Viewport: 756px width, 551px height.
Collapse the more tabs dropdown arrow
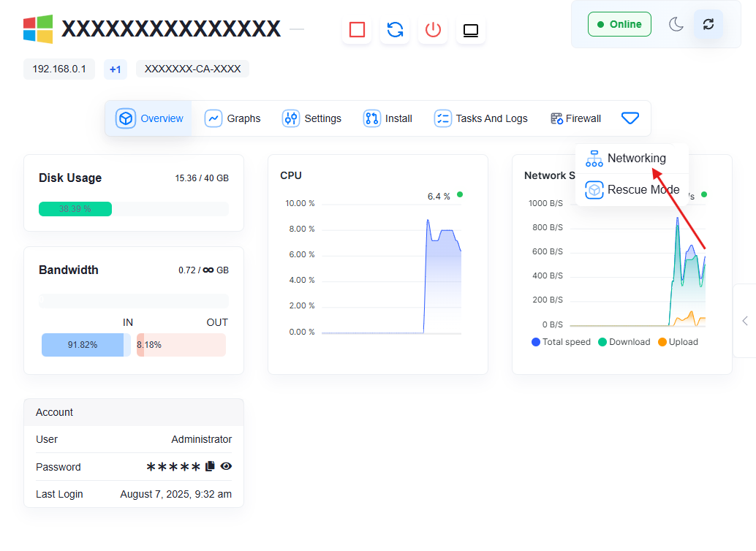tap(630, 118)
